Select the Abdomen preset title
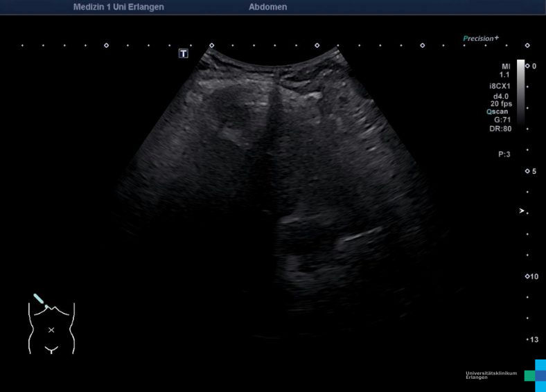 tap(267, 7)
